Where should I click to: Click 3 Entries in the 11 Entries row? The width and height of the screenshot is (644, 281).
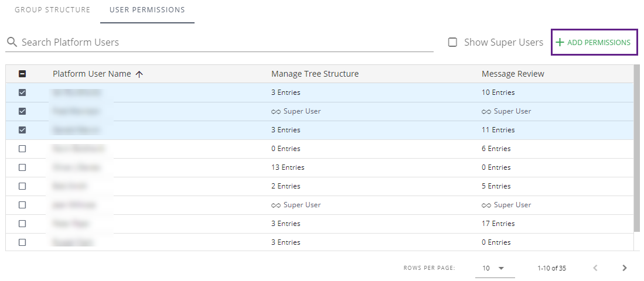click(285, 130)
